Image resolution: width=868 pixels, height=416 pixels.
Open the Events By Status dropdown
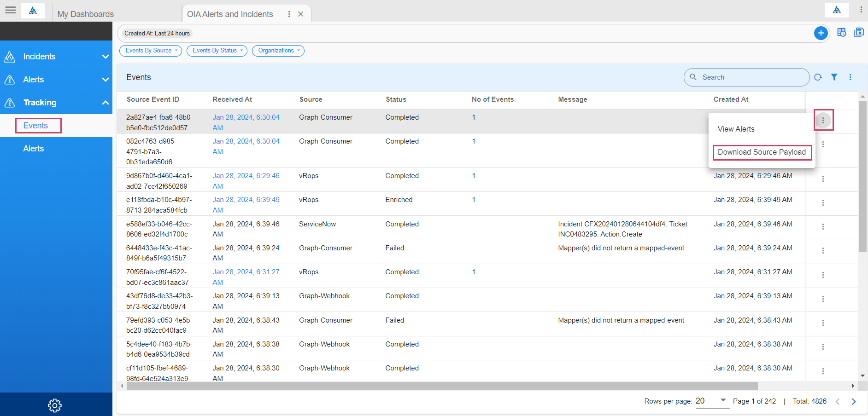217,51
